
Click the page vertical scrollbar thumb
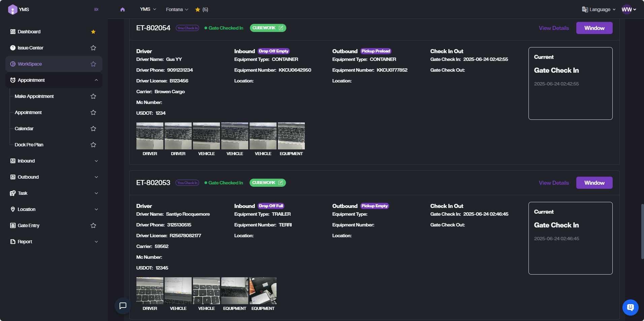[x=642, y=231]
